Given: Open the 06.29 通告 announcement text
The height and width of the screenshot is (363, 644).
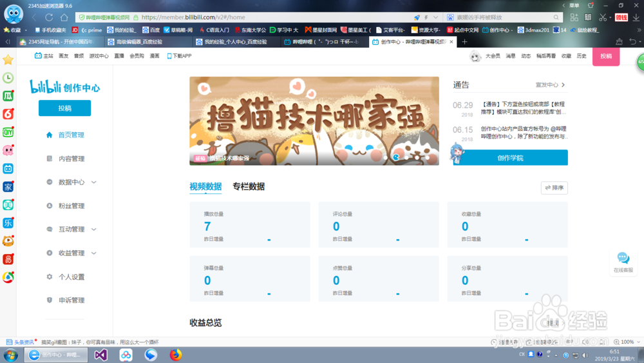Looking at the screenshot, I should pyautogui.click(x=523, y=108).
